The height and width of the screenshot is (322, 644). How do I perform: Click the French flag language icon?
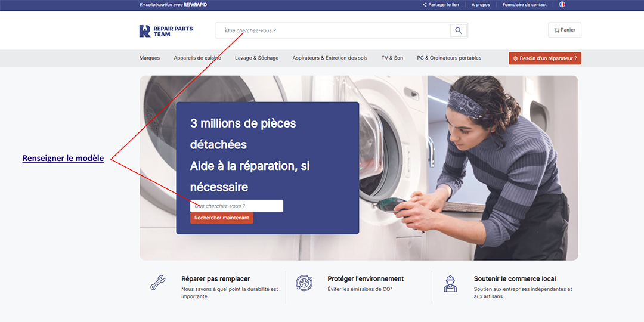pyautogui.click(x=562, y=5)
